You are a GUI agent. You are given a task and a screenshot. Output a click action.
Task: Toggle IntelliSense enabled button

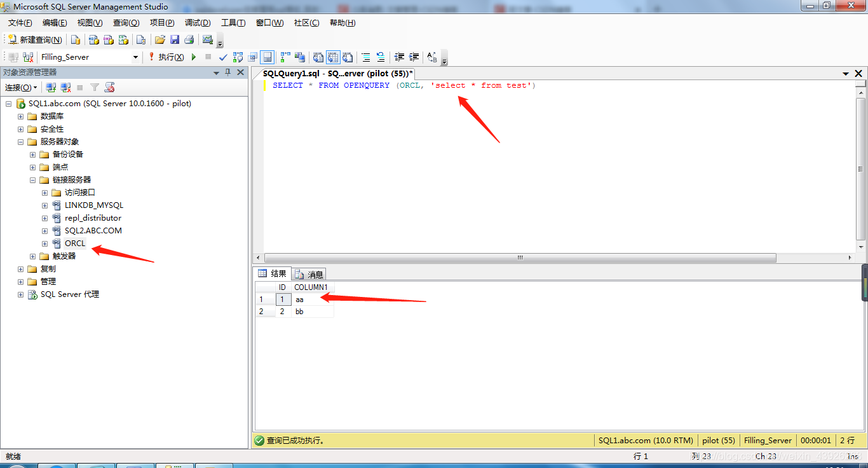[268, 57]
